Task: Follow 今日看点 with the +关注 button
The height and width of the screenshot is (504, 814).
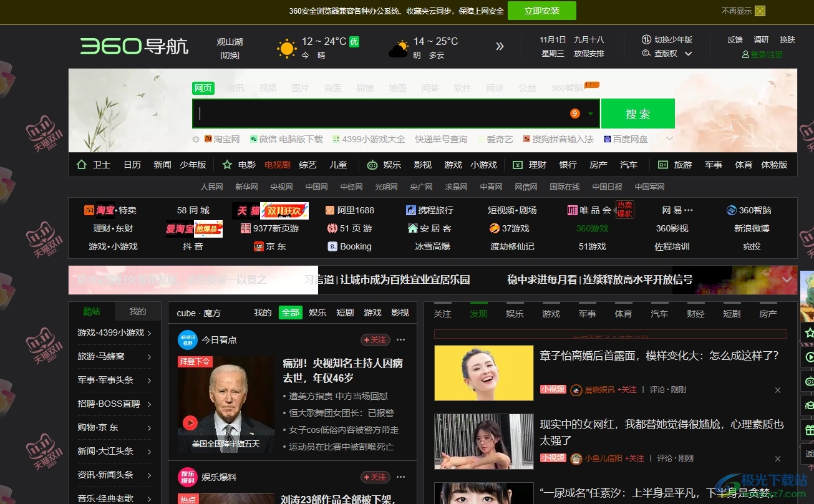Action: click(x=376, y=340)
